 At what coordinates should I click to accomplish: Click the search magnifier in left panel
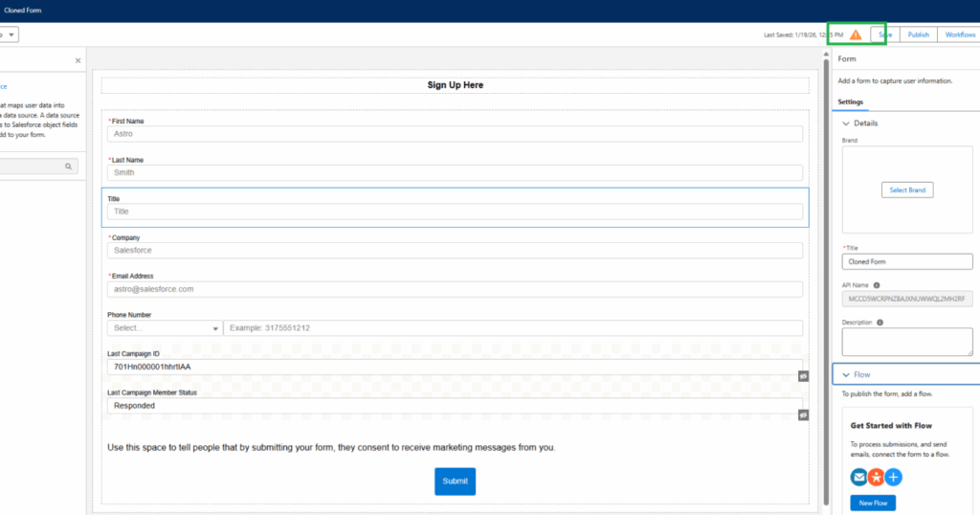coord(68,167)
